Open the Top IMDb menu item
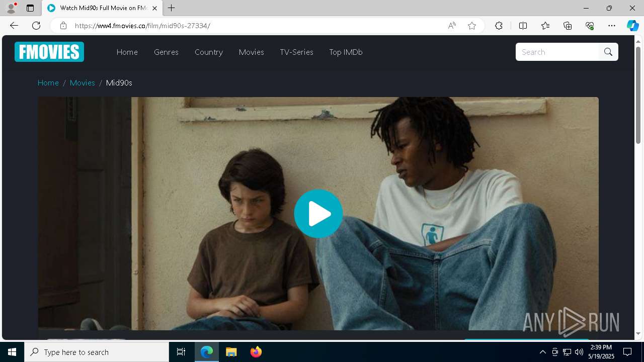644x362 pixels. [x=346, y=52]
